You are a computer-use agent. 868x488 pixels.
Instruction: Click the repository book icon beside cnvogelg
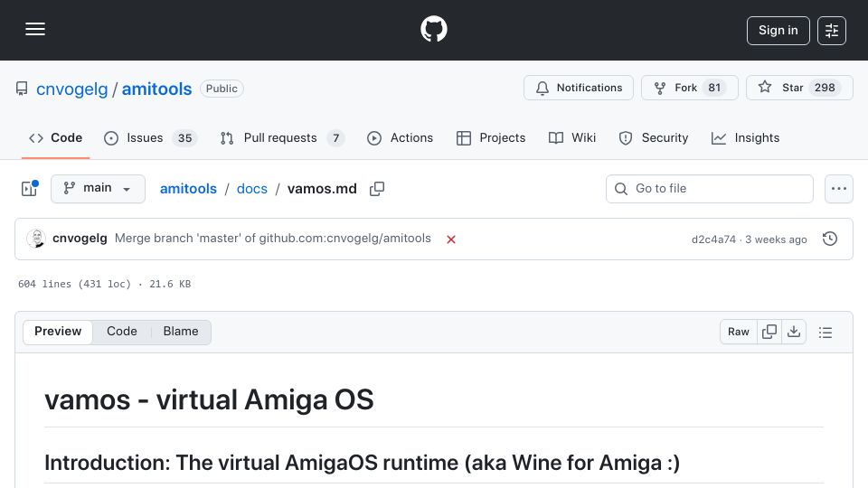pyautogui.click(x=22, y=89)
